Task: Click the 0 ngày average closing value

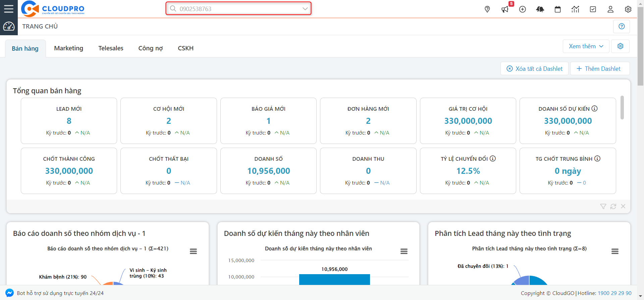Action: click(x=568, y=171)
